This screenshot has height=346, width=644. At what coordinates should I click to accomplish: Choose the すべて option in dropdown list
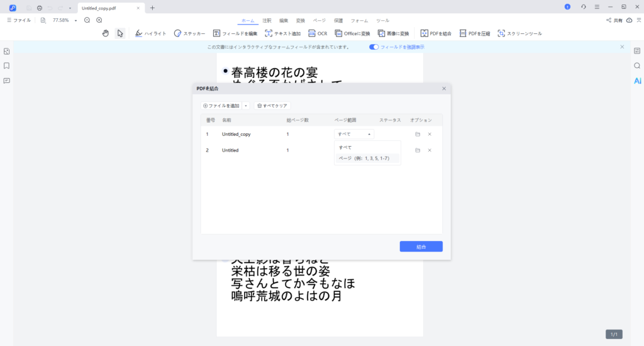367,148
